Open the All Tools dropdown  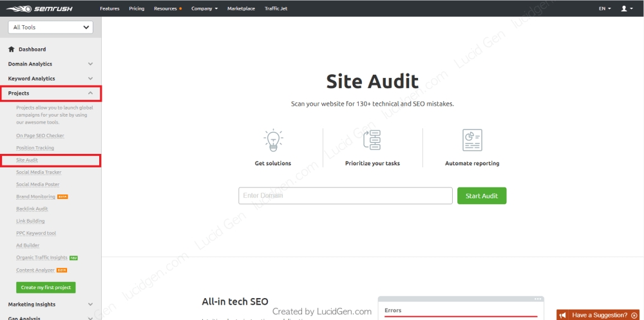(51, 28)
